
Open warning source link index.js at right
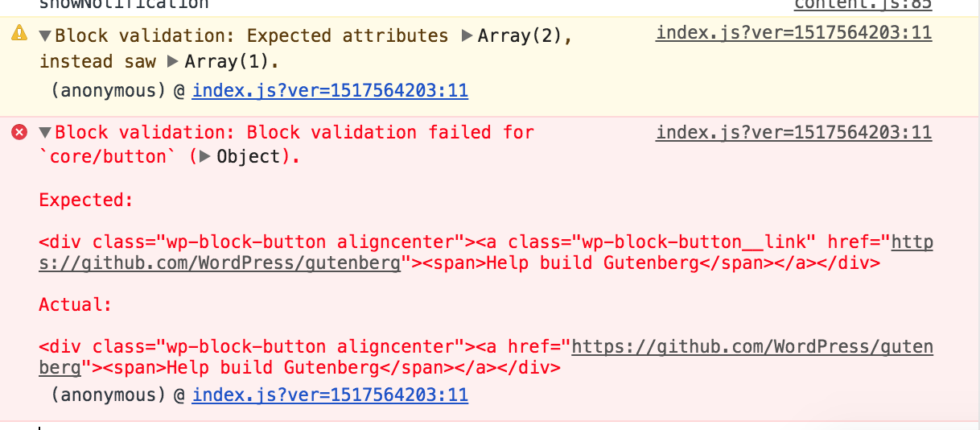click(x=793, y=33)
